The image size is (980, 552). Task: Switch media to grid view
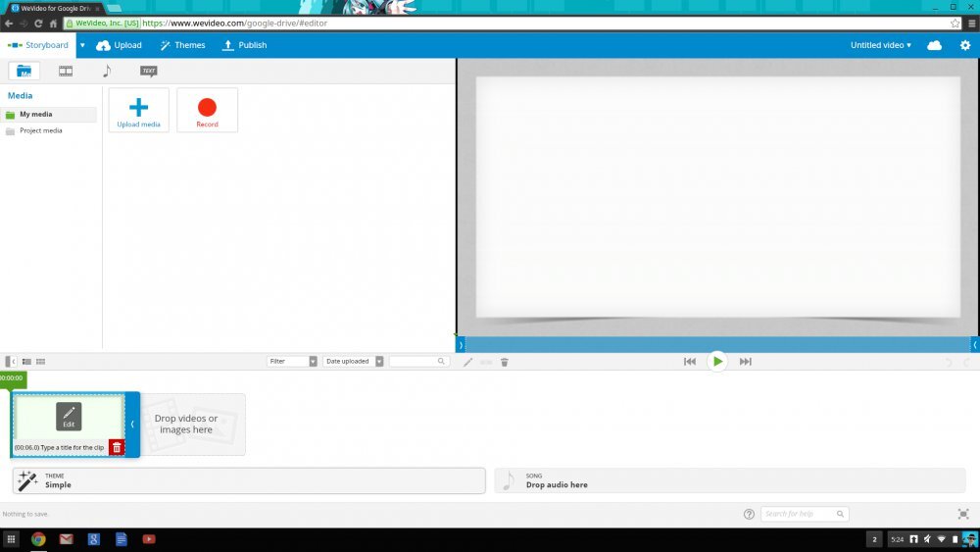pyautogui.click(x=40, y=362)
